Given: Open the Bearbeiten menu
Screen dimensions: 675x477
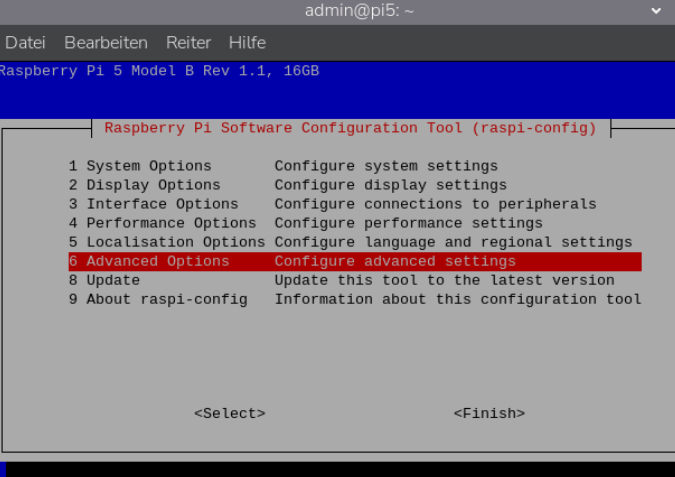Looking at the screenshot, I should [106, 43].
